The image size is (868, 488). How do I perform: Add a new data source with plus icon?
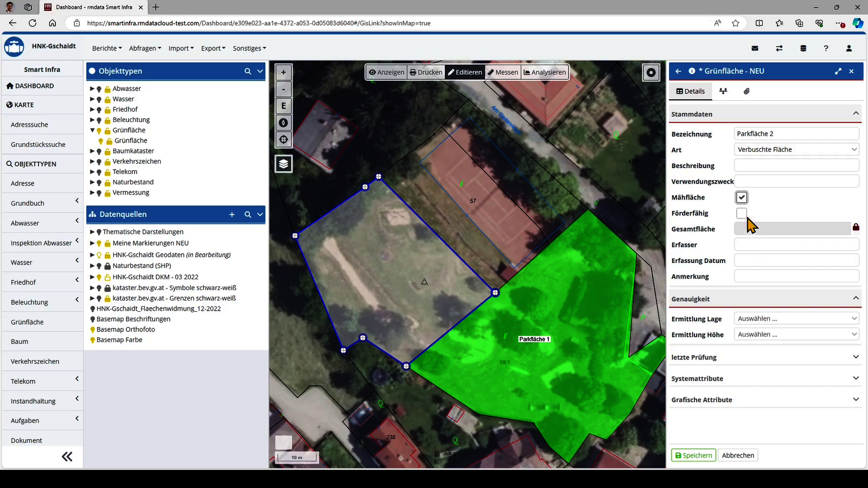(232, 214)
